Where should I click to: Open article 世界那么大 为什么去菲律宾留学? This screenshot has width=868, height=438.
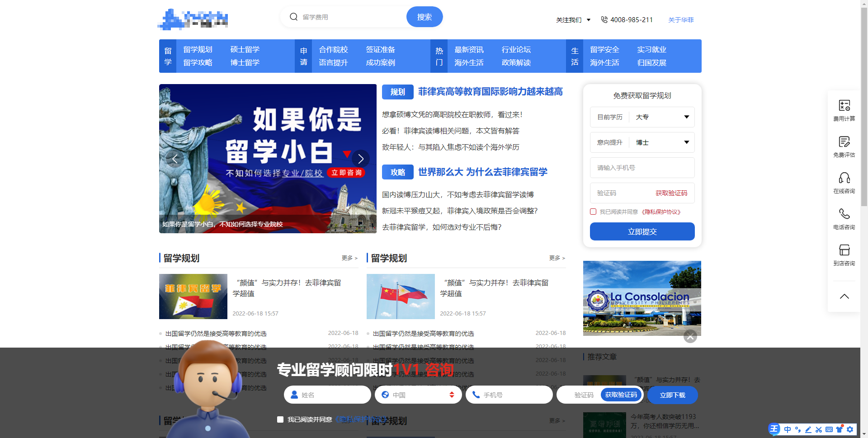(x=482, y=172)
